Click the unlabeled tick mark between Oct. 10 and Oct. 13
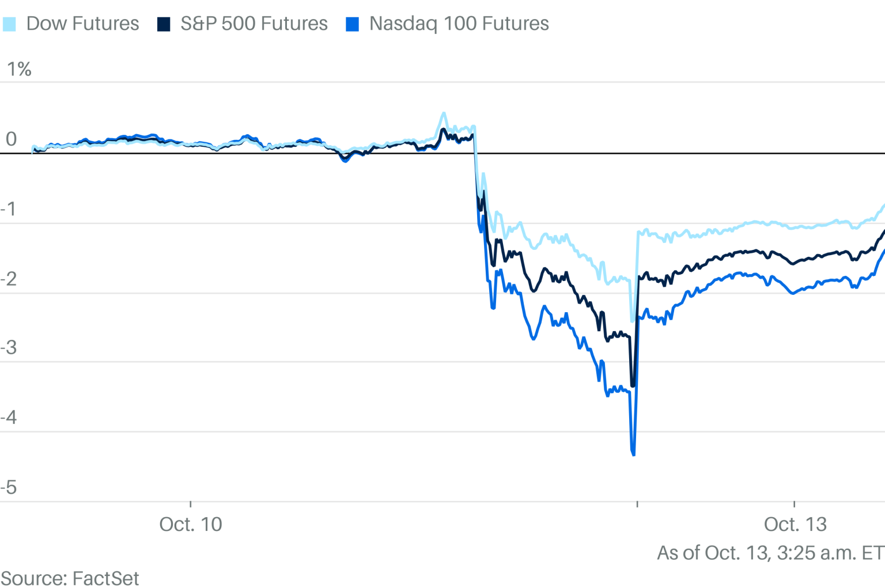The height and width of the screenshot is (588, 885). (x=637, y=504)
